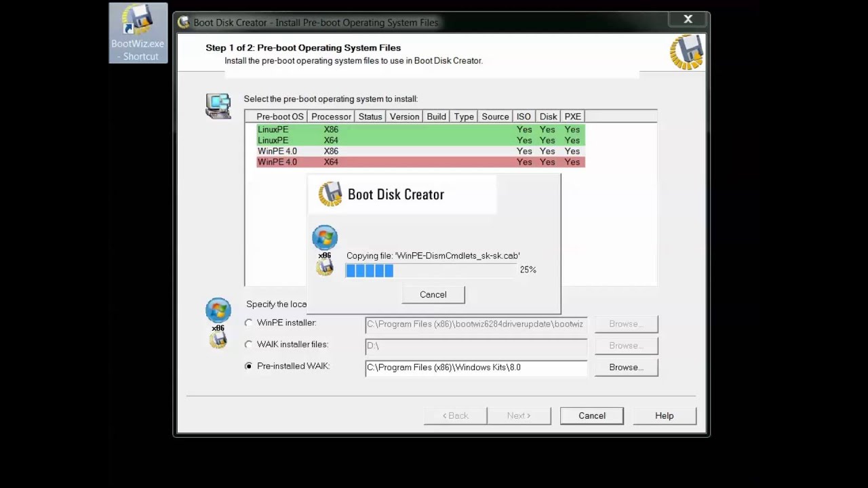Browse for the Pre-installed WAIK folder
This screenshot has width=868, height=488.
(626, 367)
